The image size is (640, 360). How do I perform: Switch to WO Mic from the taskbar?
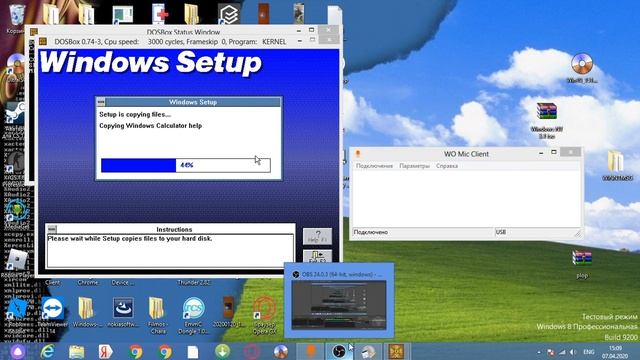click(310, 351)
